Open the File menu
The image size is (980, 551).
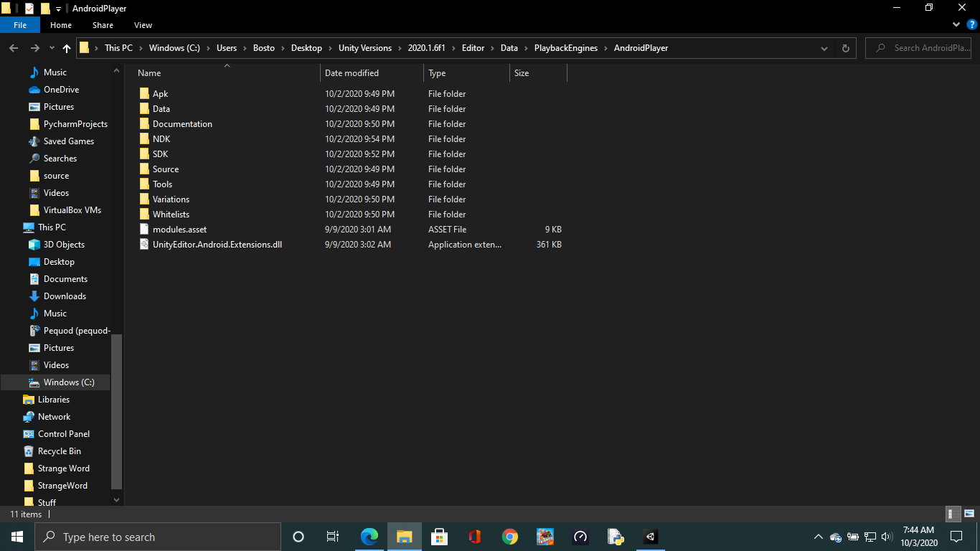pos(20,24)
